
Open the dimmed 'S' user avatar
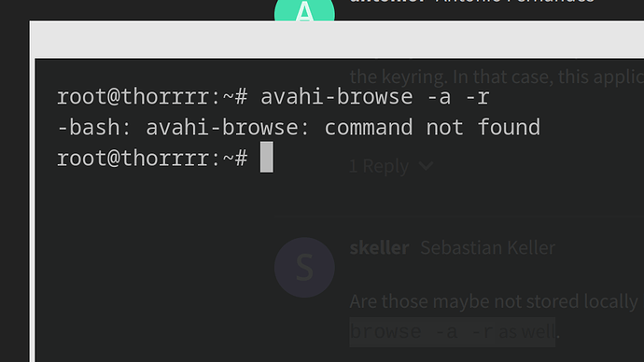pos(304,268)
